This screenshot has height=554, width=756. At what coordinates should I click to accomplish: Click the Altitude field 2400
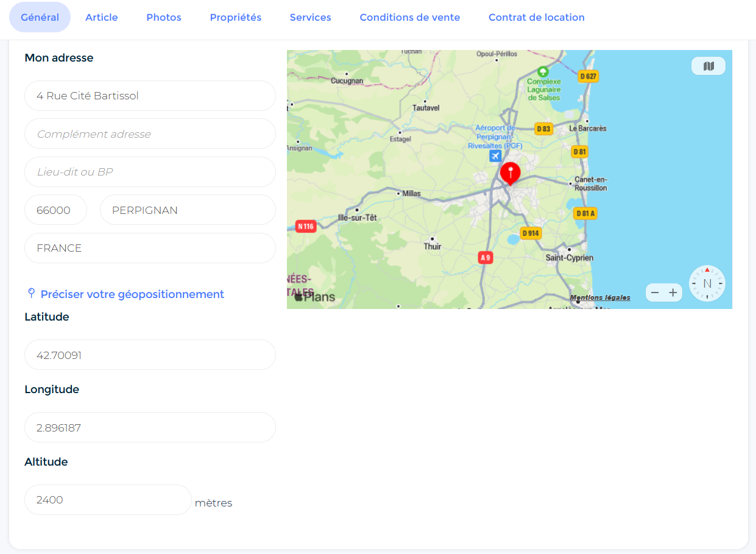108,500
